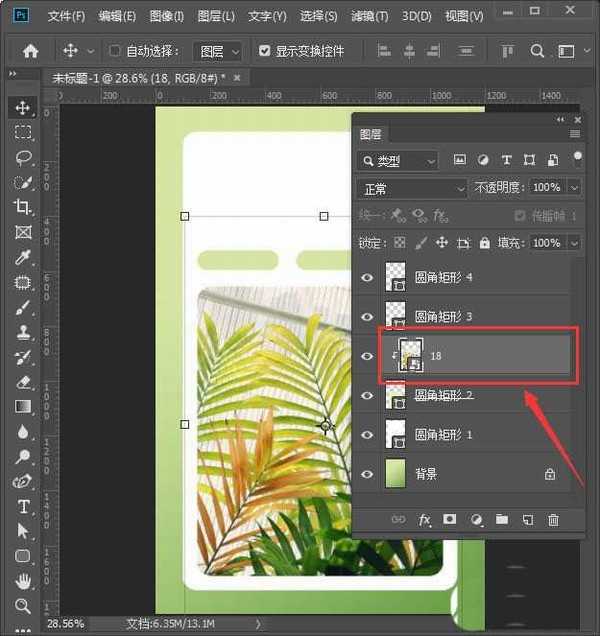The width and height of the screenshot is (600, 636).
Task: Click the fx layer style icon
Action: (424, 520)
